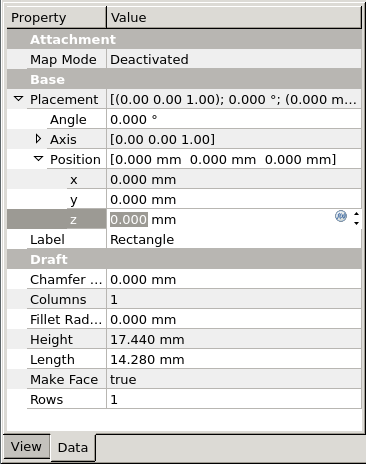Image resolution: width=366 pixels, height=464 pixels.
Task: Select the Height property name
Action: 51,340
